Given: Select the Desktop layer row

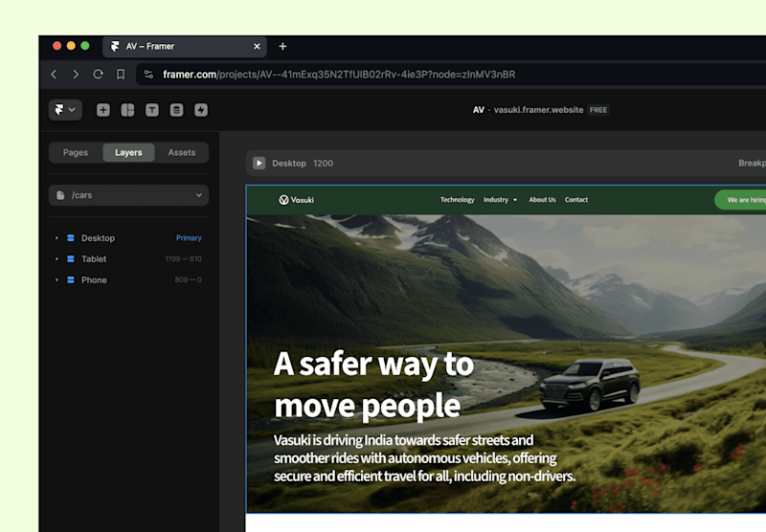Looking at the screenshot, I should (128, 238).
